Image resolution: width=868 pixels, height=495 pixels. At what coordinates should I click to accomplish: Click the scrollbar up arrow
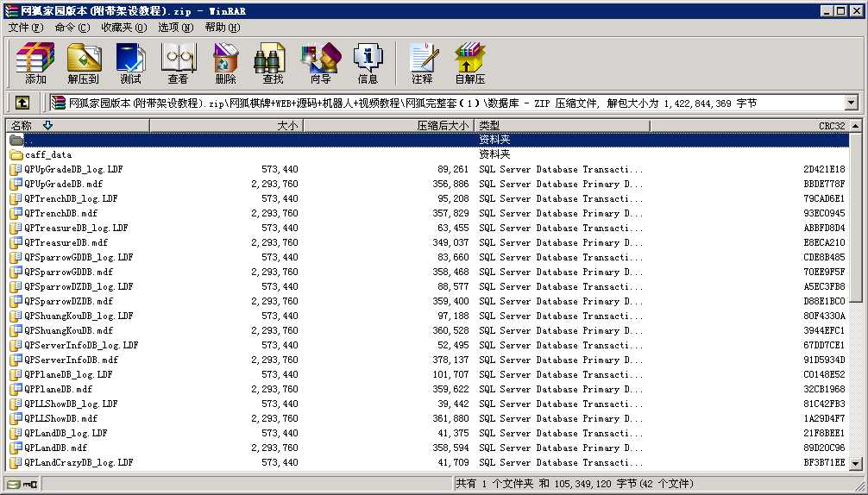click(x=856, y=126)
